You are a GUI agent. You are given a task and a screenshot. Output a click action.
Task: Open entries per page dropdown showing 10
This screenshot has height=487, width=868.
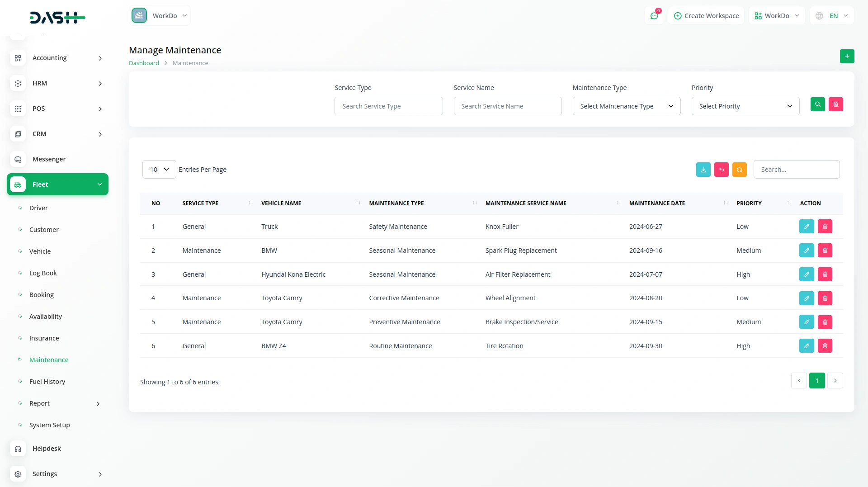pyautogui.click(x=159, y=170)
